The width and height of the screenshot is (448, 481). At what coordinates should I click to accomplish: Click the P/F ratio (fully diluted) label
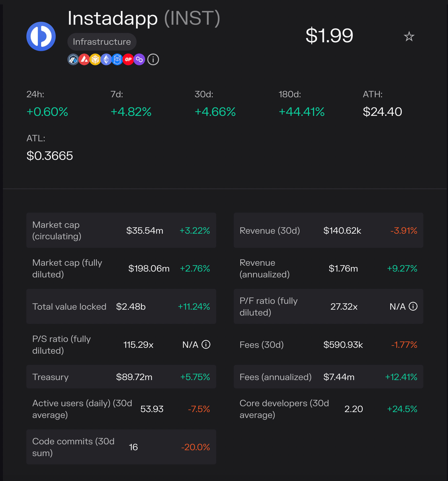coord(269,306)
